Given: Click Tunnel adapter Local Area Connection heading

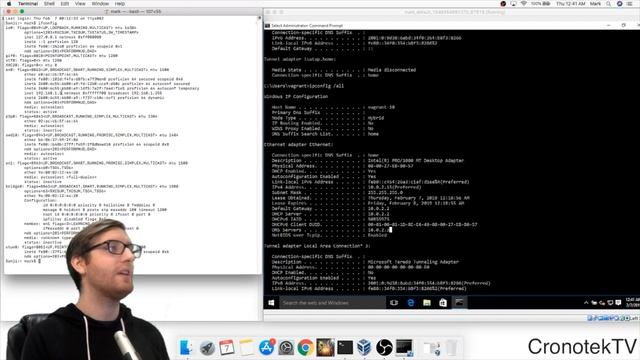Looking at the screenshot, I should 317,246.
